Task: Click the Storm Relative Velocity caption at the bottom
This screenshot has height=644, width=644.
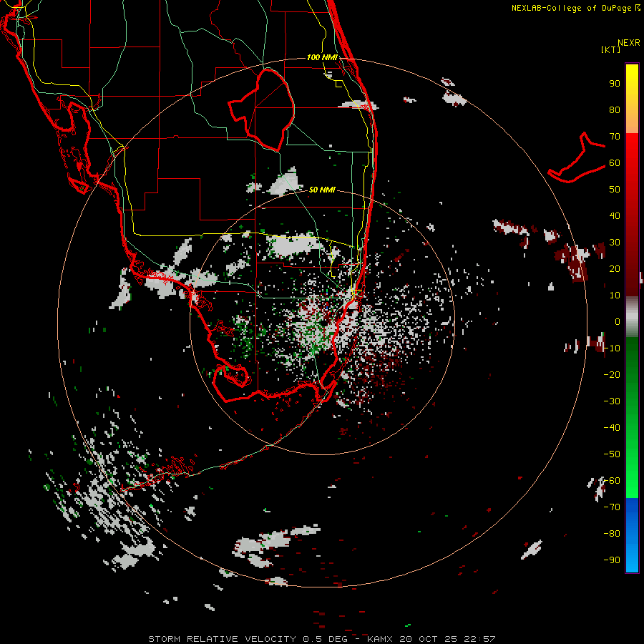Action: [x=321, y=639]
